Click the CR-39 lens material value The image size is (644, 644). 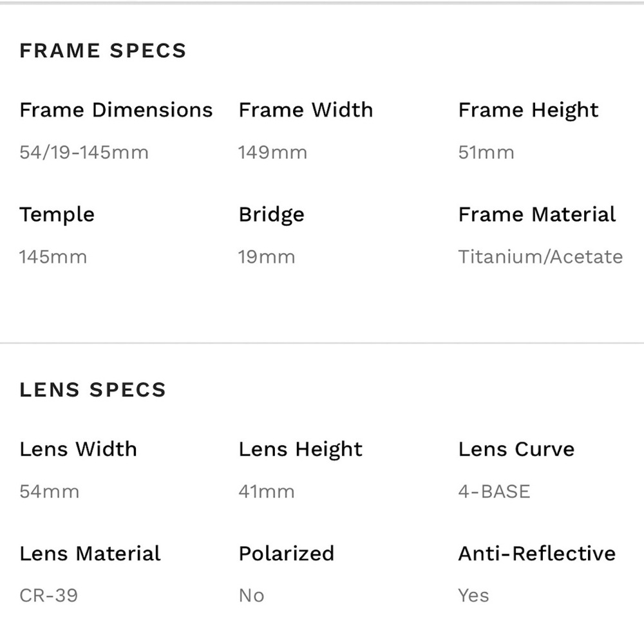48,596
